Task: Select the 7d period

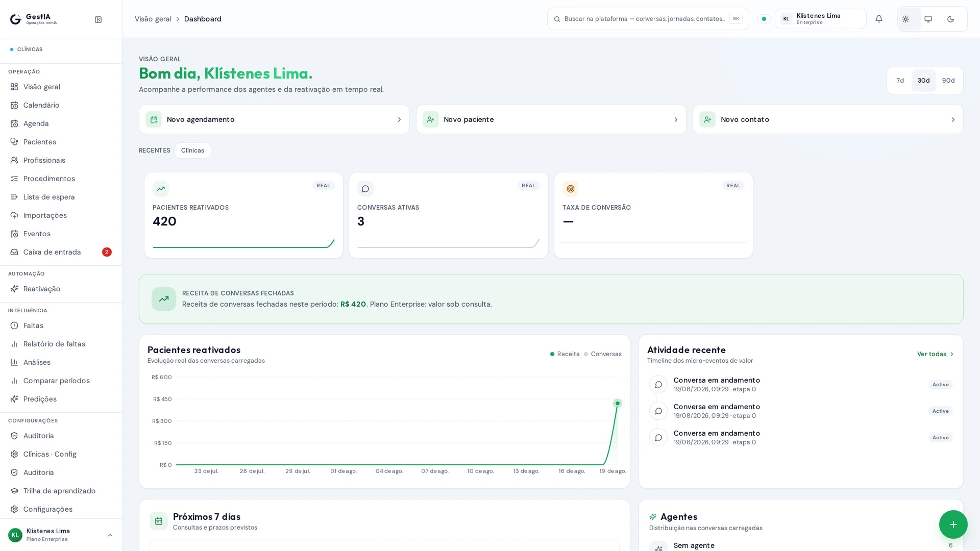Action: coord(900,81)
